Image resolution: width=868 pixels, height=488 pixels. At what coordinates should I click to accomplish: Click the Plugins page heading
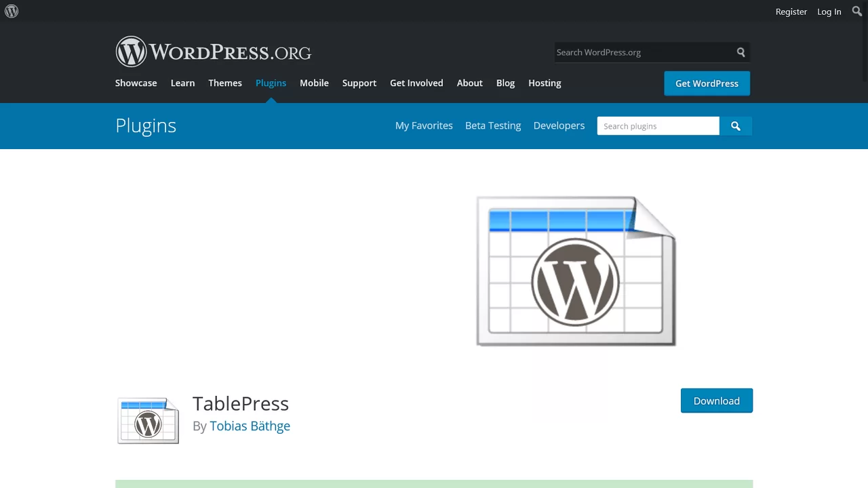click(x=146, y=125)
